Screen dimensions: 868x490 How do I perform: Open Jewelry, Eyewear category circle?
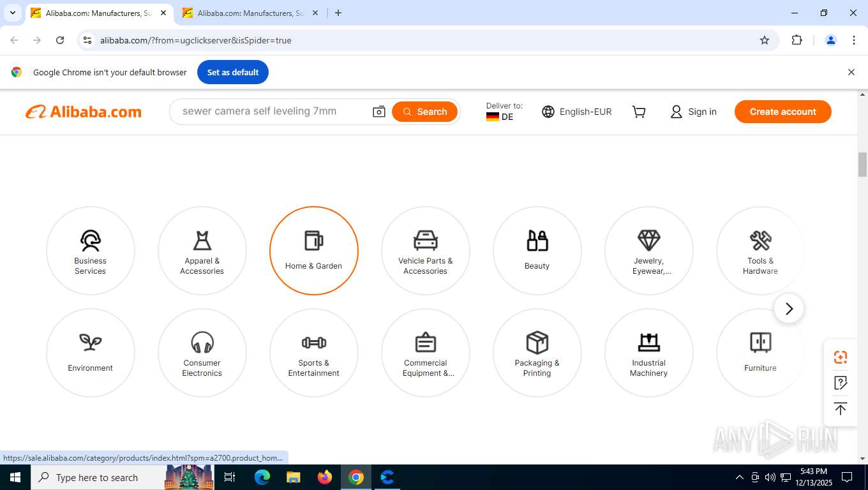coord(649,251)
